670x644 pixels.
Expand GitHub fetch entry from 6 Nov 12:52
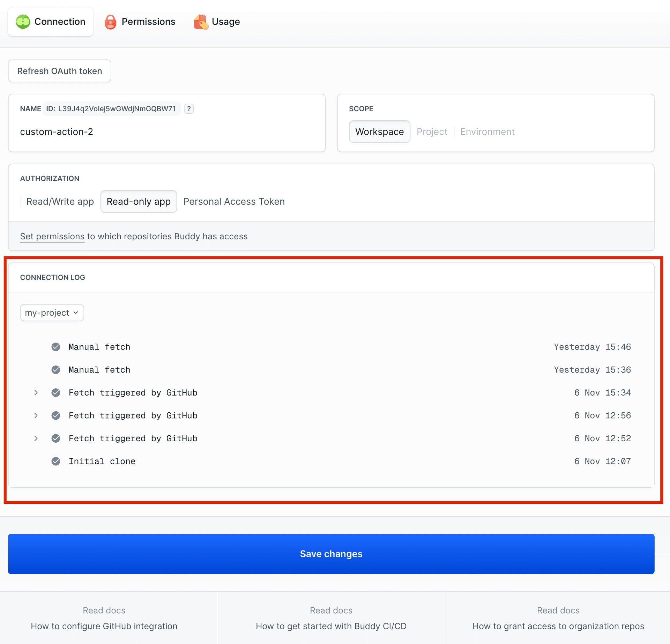(x=36, y=439)
